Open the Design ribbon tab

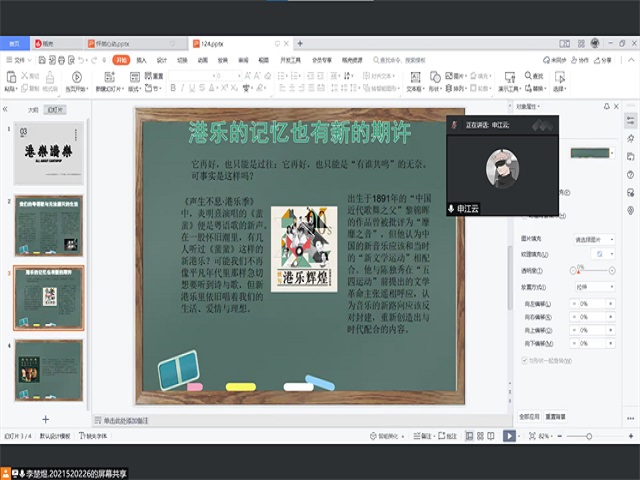[x=162, y=60]
